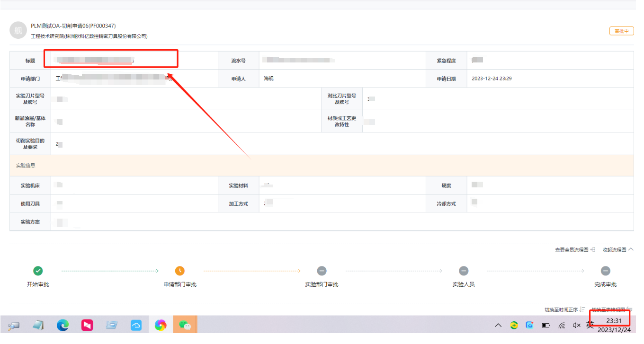
Task: Click the date value 2023-12-24 23:29
Action: 492,79
